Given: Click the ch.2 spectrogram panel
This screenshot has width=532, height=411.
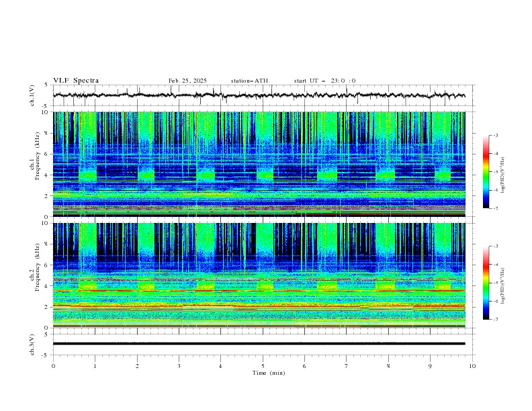Looking at the screenshot, I should coord(259,275).
